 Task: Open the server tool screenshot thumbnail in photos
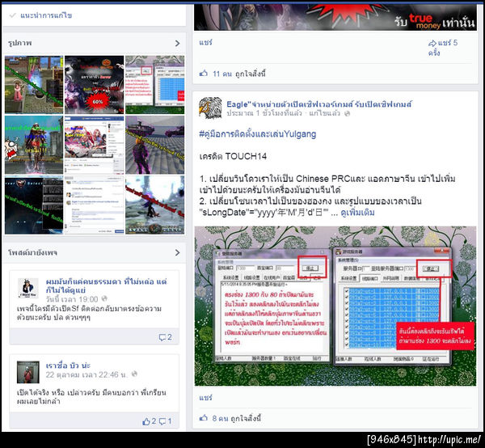[x=154, y=84]
